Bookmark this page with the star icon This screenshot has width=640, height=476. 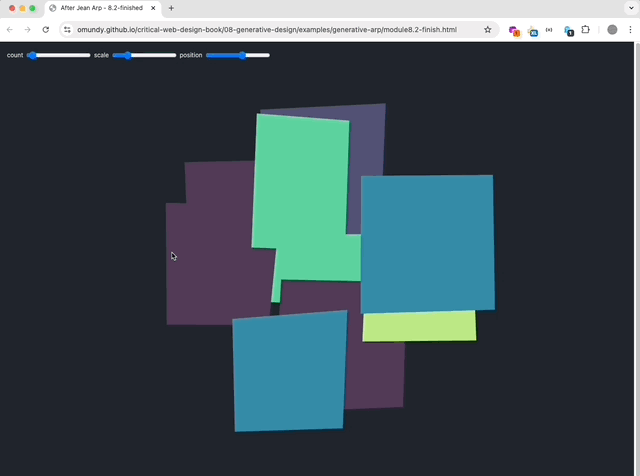(487, 30)
